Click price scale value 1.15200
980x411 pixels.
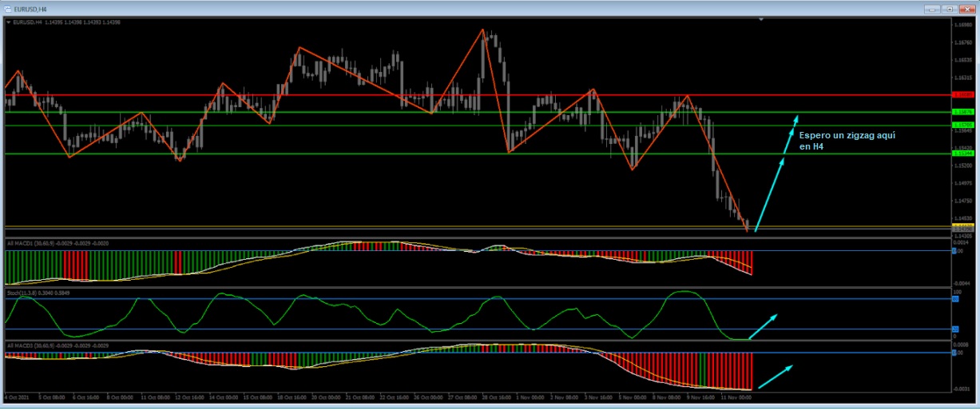pyautogui.click(x=962, y=166)
